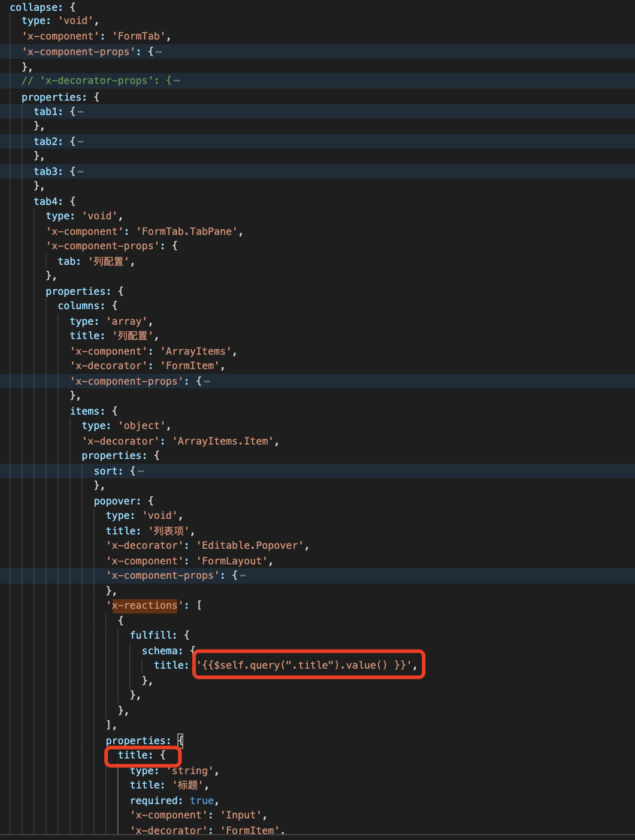Screen dimensions: 635x840
Task: Click the '标题' title value
Action: [x=189, y=785]
